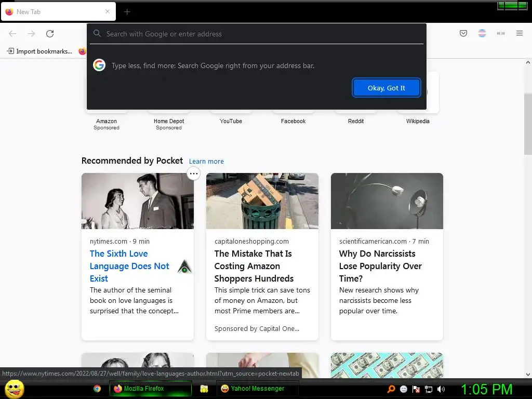Close the New Tab tab
The image size is (532, 399).
(x=107, y=11)
